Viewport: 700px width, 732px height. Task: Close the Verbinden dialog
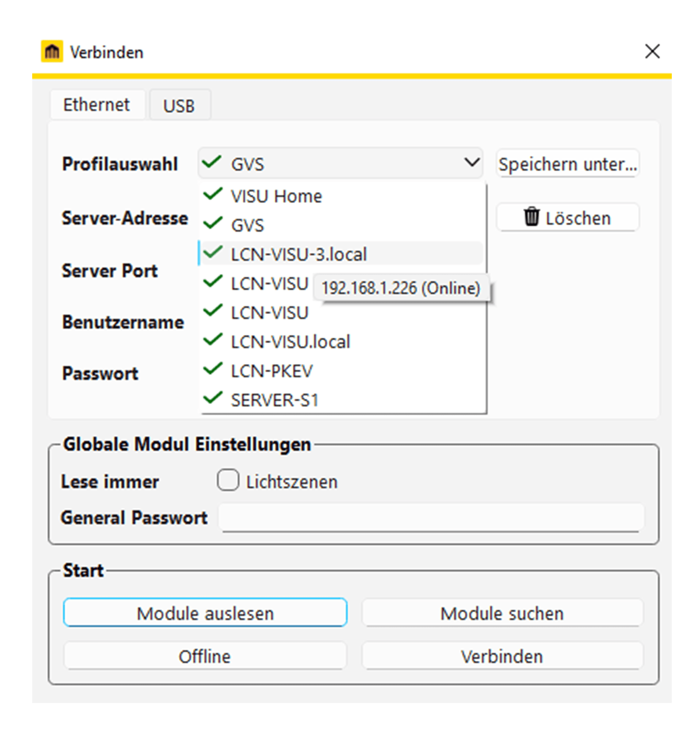click(652, 51)
